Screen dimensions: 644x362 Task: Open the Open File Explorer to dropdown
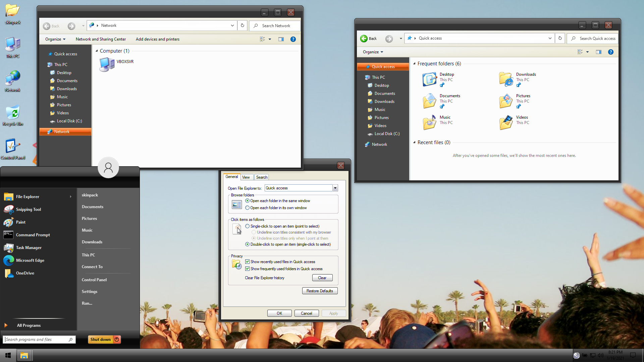click(x=335, y=188)
